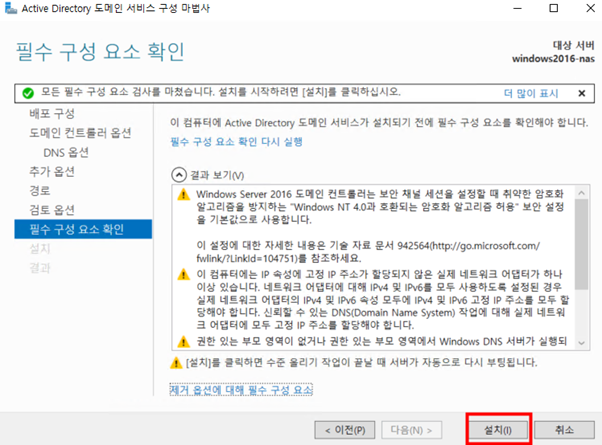Select 배포 구성 in the sidebar

coord(52,113)
